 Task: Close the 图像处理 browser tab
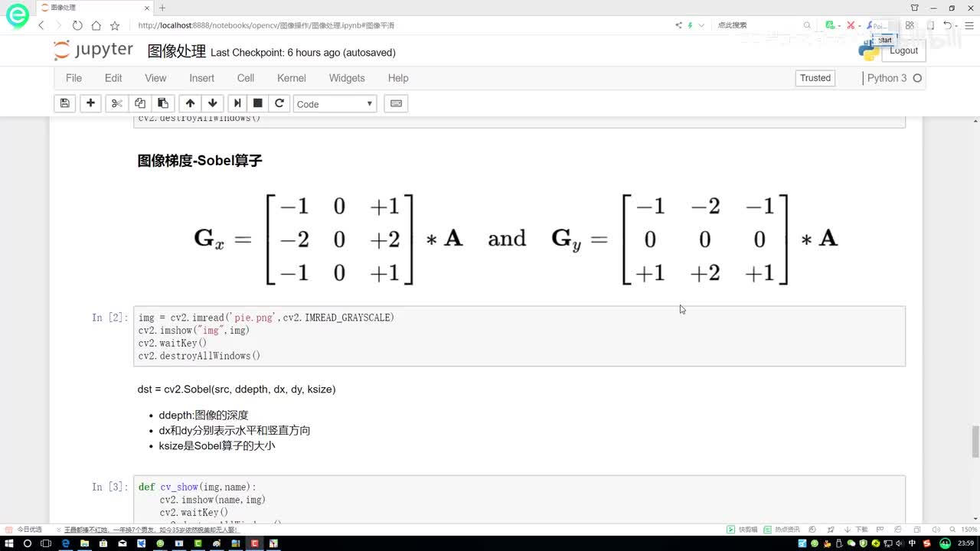coord(146,8)
